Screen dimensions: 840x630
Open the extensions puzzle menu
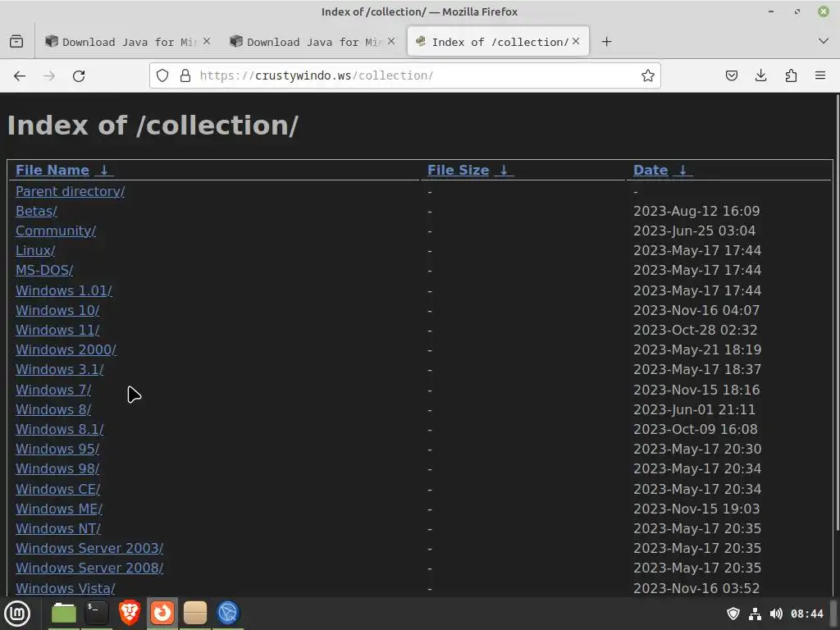point(791,75)
